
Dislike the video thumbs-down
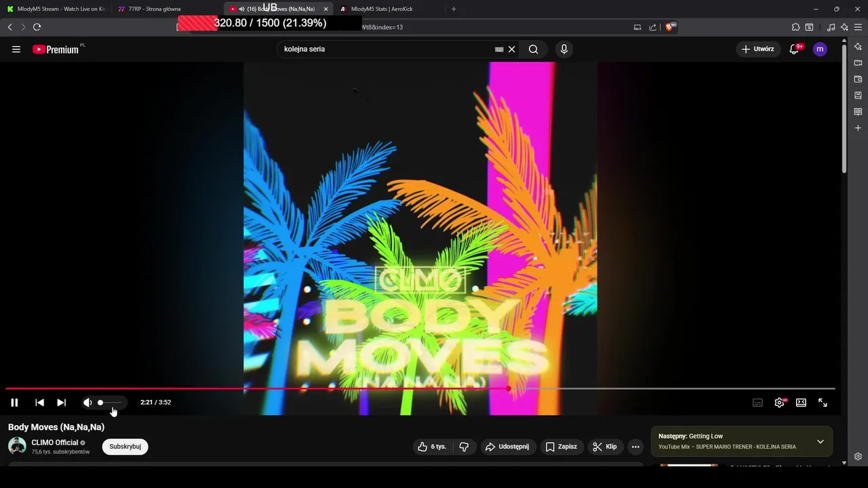(464, 447)
